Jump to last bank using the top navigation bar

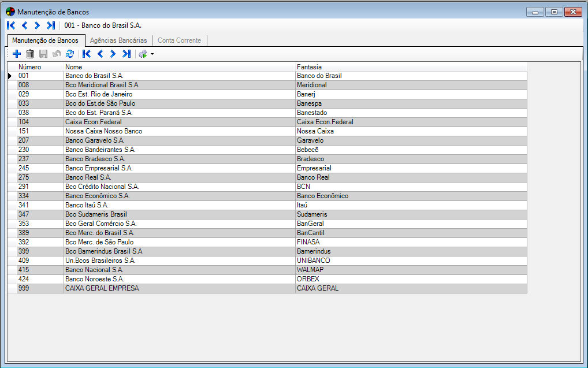click(51, 25)
